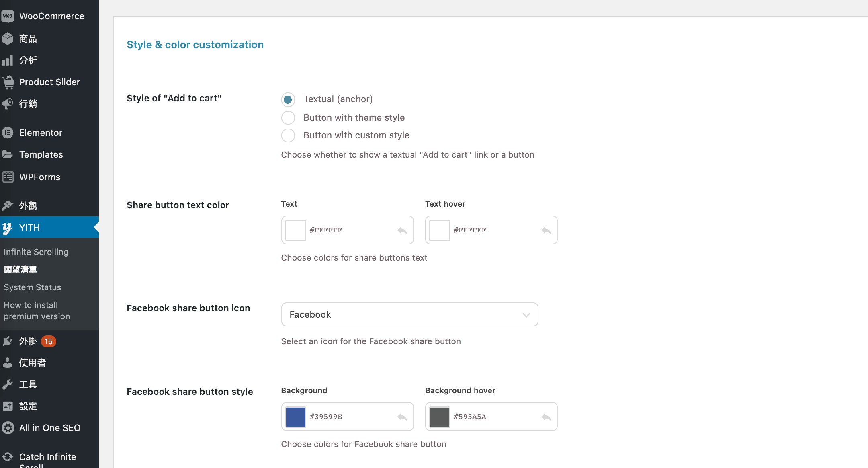
Task: Open the 分析 menu item
Action: [28, 60]
